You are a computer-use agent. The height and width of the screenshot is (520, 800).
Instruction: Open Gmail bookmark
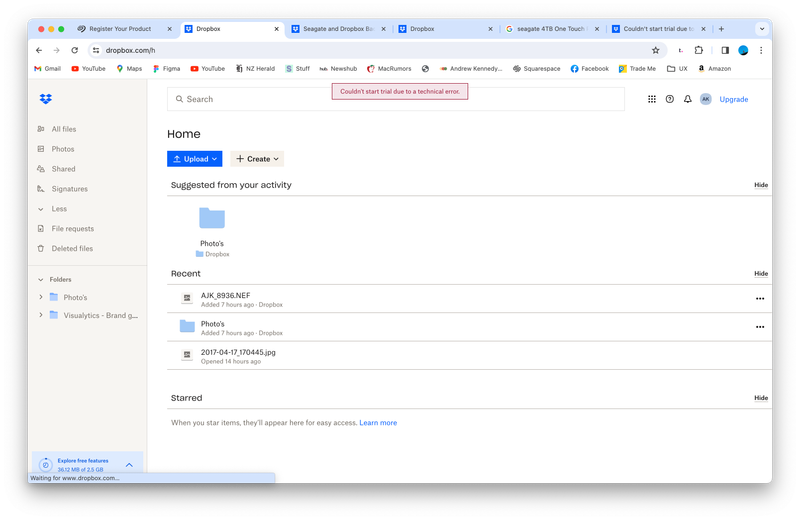[x=47, y=68]
